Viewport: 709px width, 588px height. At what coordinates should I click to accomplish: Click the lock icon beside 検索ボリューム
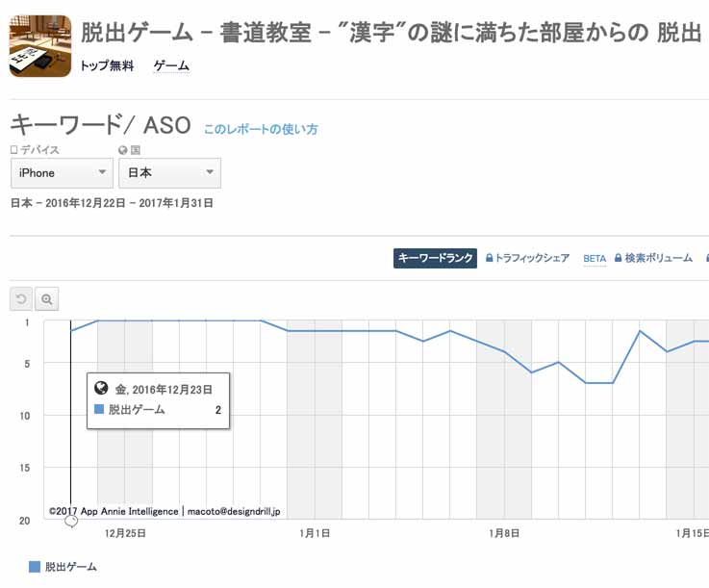point(619,259)
